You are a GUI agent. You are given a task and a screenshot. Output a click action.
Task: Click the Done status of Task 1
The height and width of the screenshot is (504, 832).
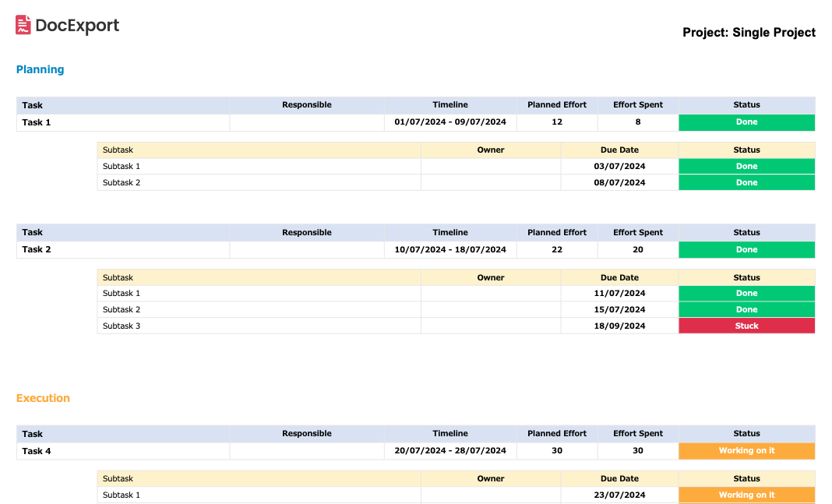pyautogui.click(x=746, y=122)
